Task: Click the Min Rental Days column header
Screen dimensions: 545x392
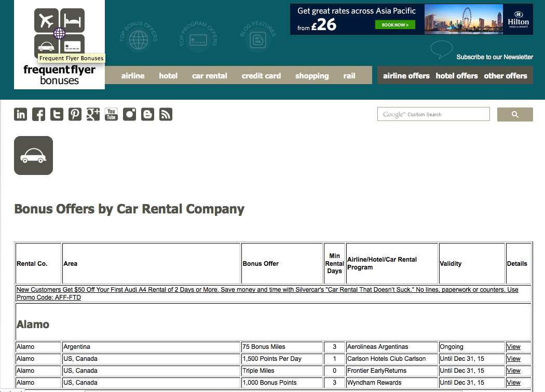Action: (334, 264)
